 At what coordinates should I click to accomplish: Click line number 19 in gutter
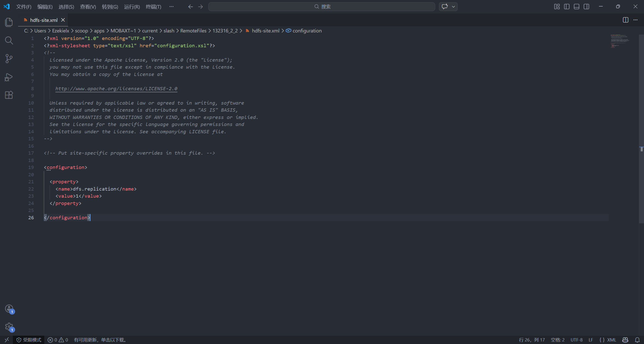tap(31, 167)
